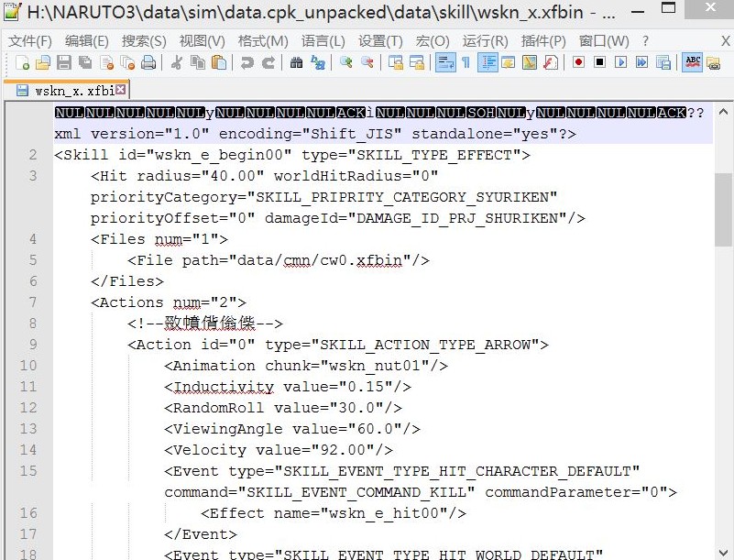Open the 视图(V) menu
The height and width of the screenshot is (560, 734).
pos(202,41)
